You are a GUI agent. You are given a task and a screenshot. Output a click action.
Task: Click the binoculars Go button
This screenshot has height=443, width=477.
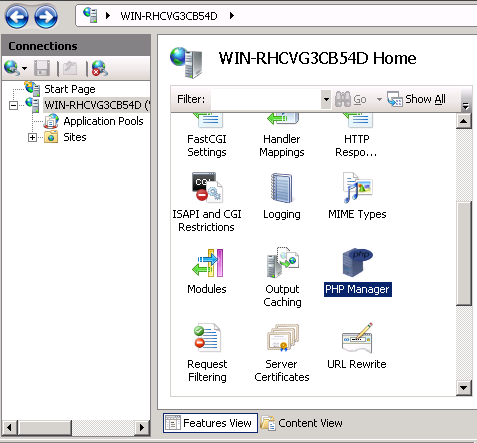coord(351,99)
